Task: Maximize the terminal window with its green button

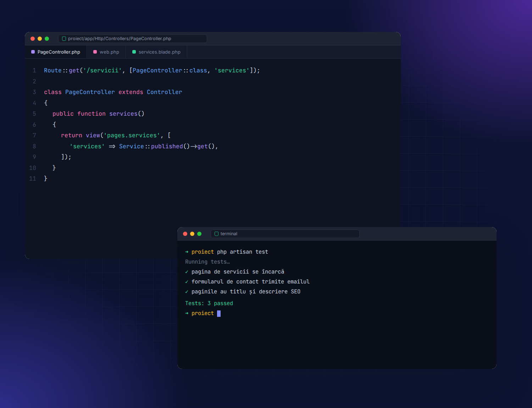Action: 199,234
